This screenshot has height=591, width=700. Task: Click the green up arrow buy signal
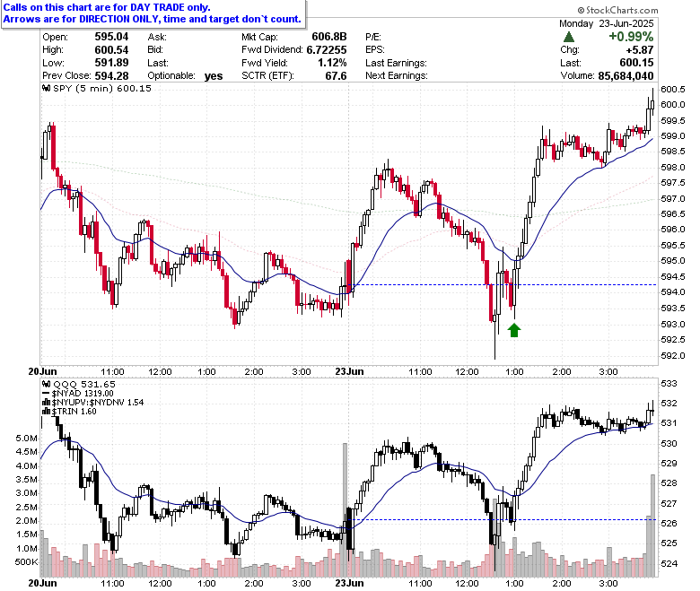[x=514, y=330]
